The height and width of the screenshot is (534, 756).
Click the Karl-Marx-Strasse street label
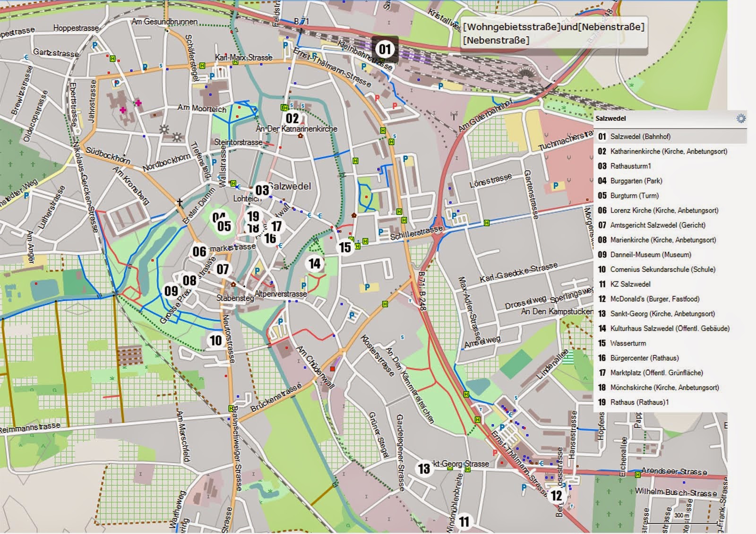coord(244,58)
